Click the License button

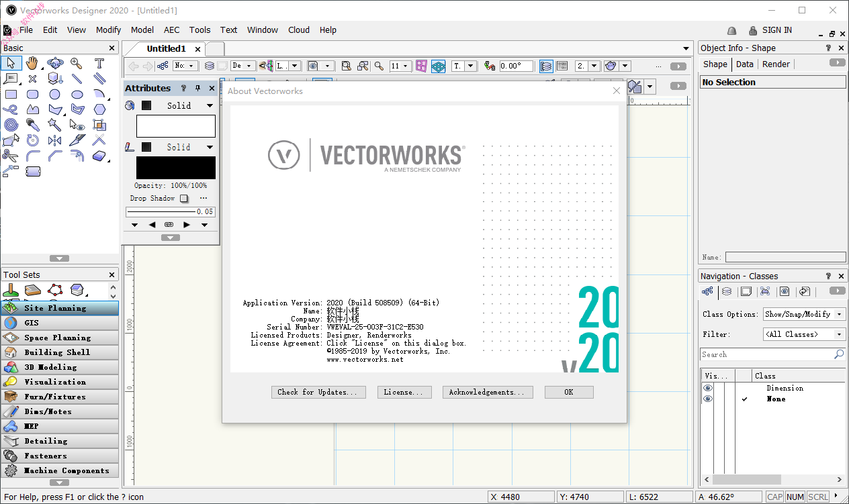[404, 392]
